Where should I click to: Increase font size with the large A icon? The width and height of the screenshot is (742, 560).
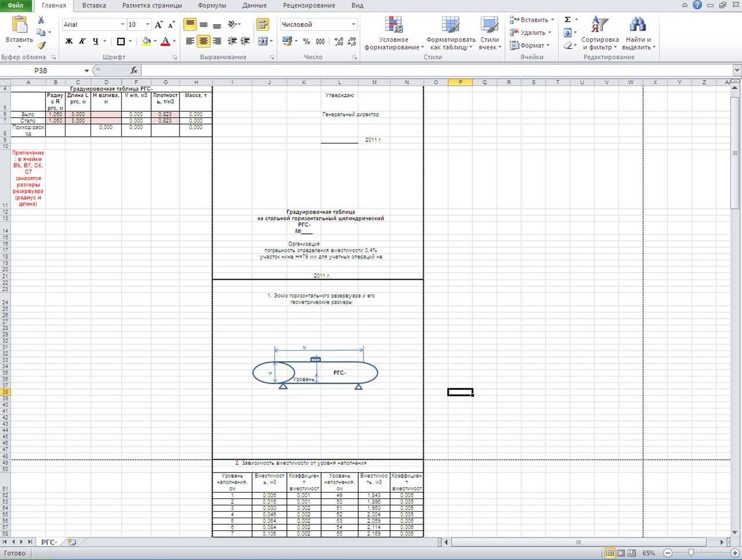[x=159, y=24]
